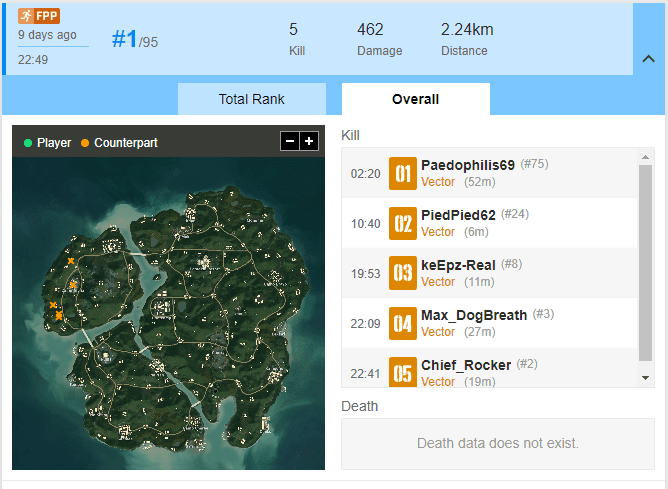Click the kill 03 badge for keEpz-Real

pyautogui.click(x=403, y=273)
